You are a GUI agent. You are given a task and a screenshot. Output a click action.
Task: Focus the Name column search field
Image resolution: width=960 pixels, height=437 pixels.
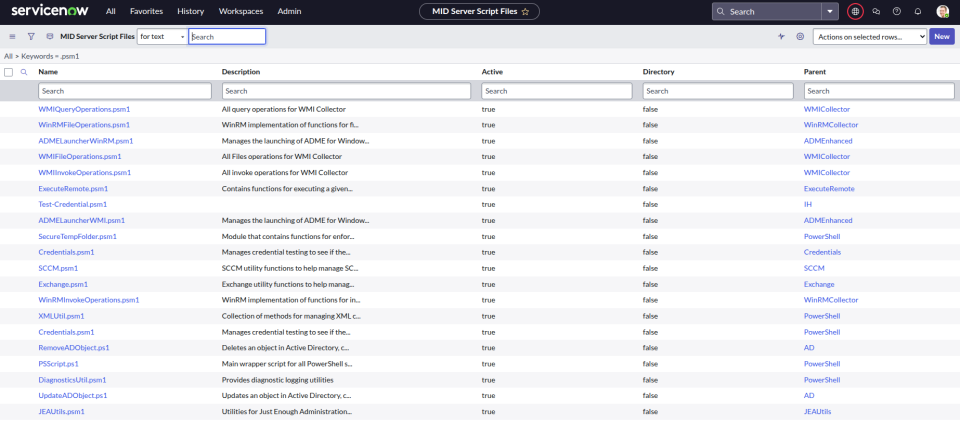click(x=125, y=91)
